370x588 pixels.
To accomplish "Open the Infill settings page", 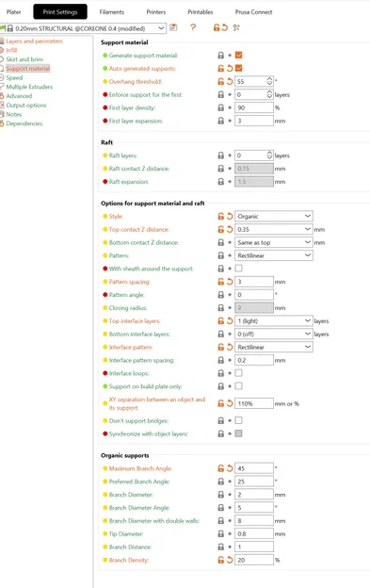I will [x=11, y=50].
